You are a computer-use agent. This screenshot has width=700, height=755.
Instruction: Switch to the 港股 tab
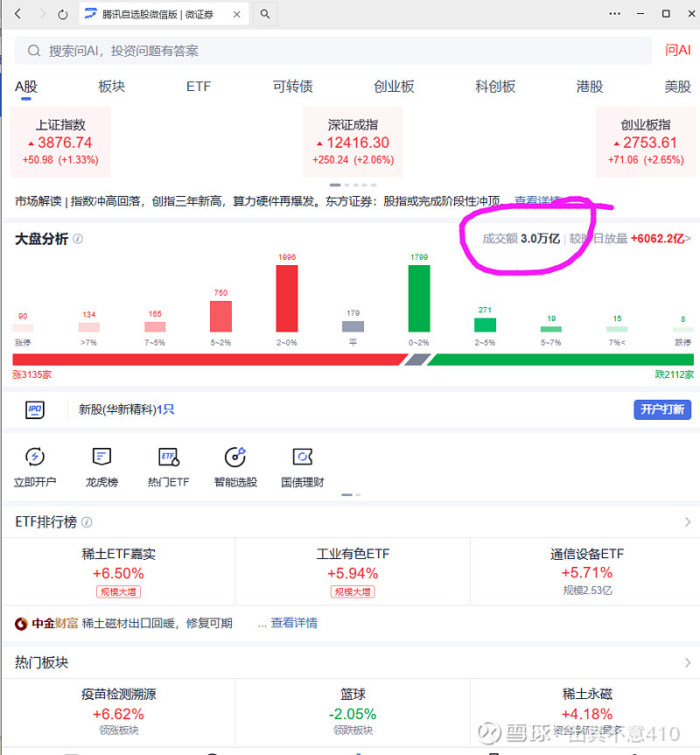pyautogui.click(x=589, y=87)
